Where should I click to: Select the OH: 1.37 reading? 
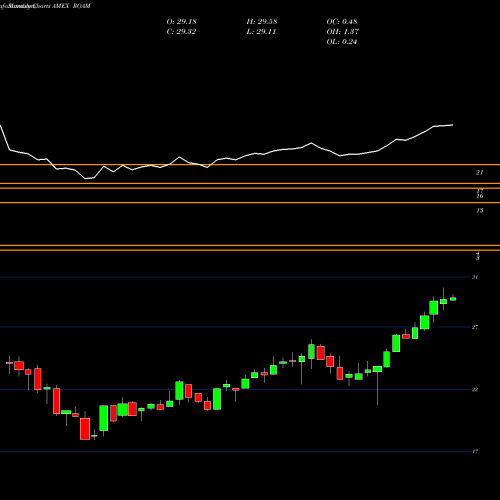(x=342, y=32)
